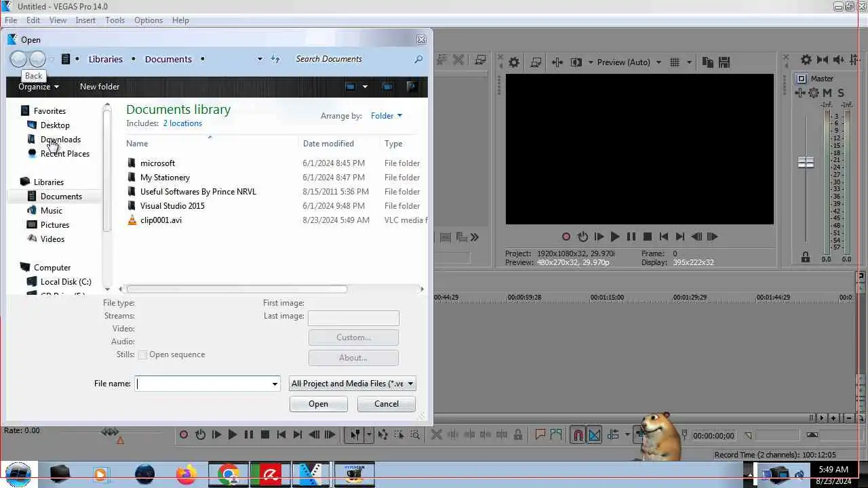Toggle Loop Playback under video preview

point(583,237)
